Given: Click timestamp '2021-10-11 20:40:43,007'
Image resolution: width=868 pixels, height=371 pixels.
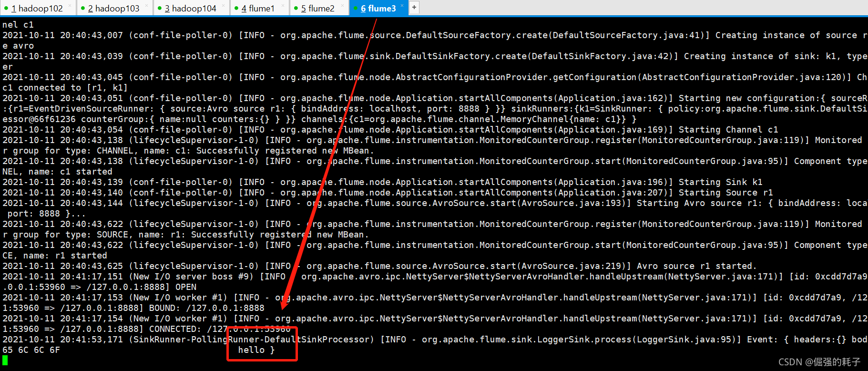Looking at the screenshot, I should point(62,35).
